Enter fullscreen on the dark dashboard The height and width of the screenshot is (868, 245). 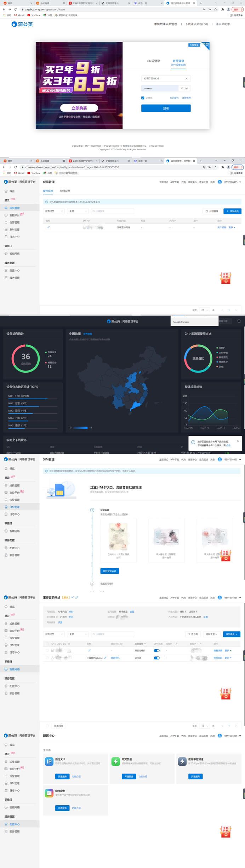[x=239, y=321]
